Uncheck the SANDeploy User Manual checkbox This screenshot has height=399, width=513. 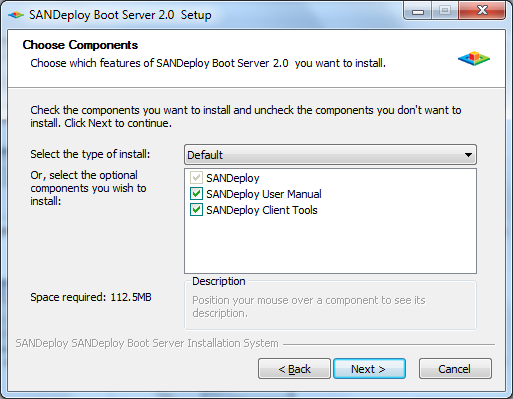tap(196, 194)
